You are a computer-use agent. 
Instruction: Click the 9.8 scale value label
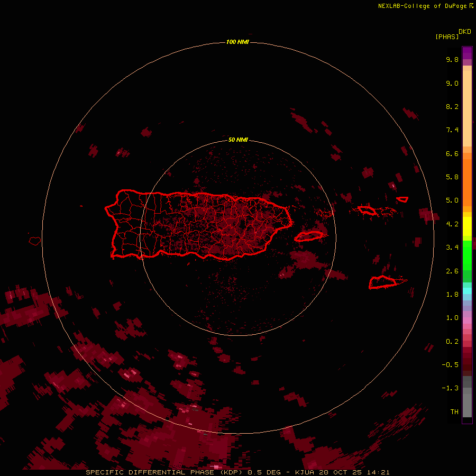pyautogui.click(x=452, y=59)
